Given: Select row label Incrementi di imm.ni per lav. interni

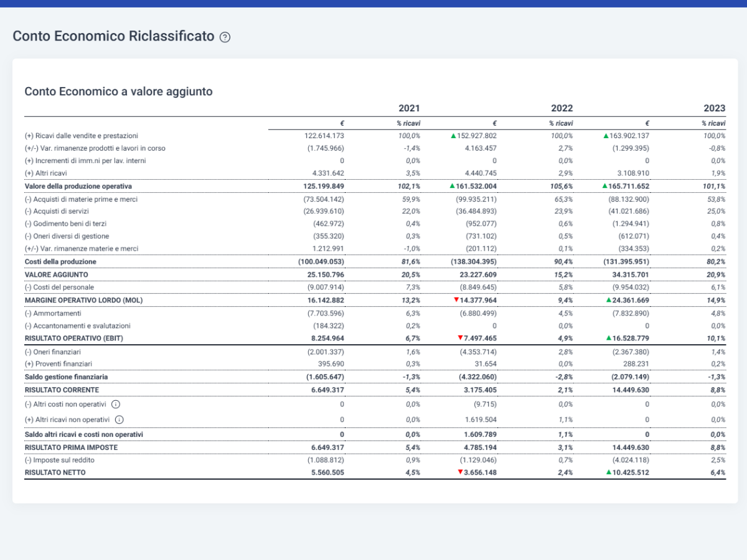Looking at the screenshot, I should [x=85, y=161].
